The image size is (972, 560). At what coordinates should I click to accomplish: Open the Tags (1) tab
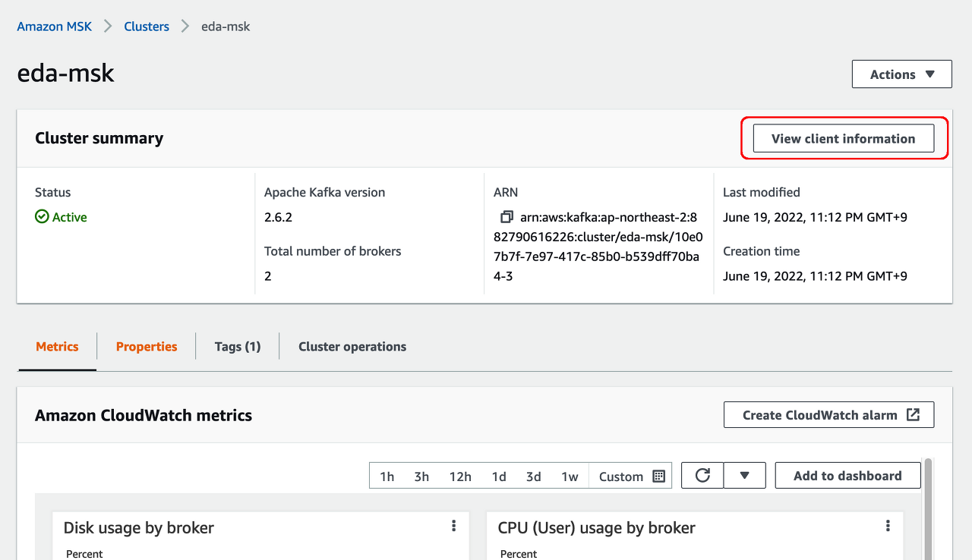coord(238,347)
